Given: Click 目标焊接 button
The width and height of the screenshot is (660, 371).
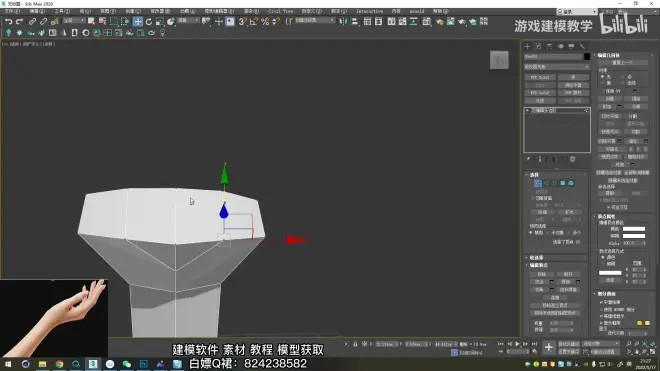Looking at the screenshot, I should (568, 290).
